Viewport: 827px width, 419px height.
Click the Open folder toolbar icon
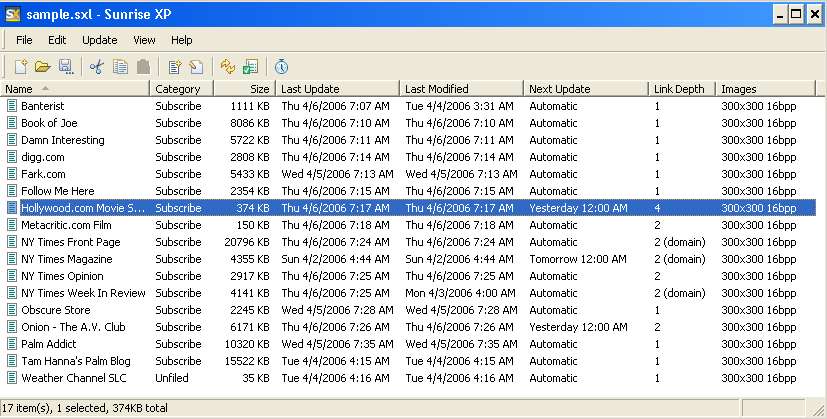(x=43, y=66)
